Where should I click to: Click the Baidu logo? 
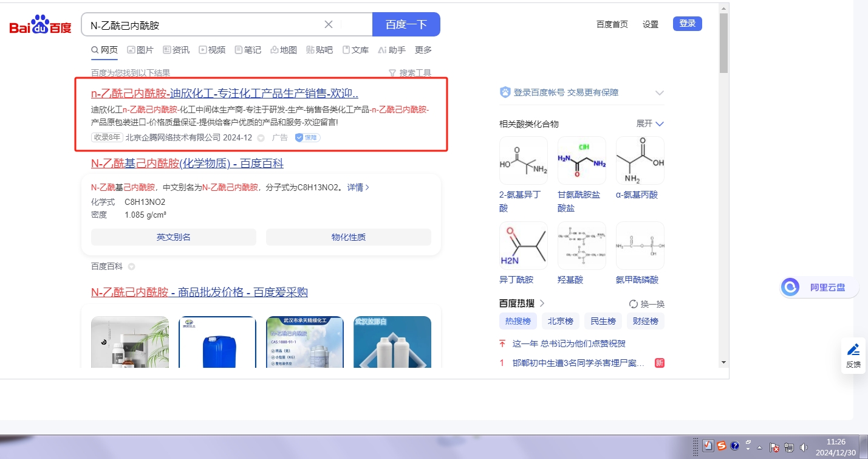(x=40, y=26)
